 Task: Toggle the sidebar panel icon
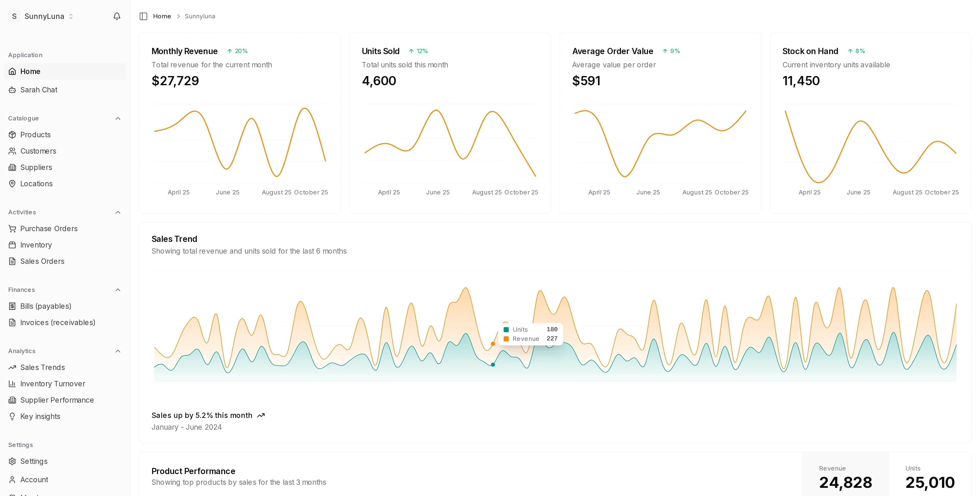point(143,16)
